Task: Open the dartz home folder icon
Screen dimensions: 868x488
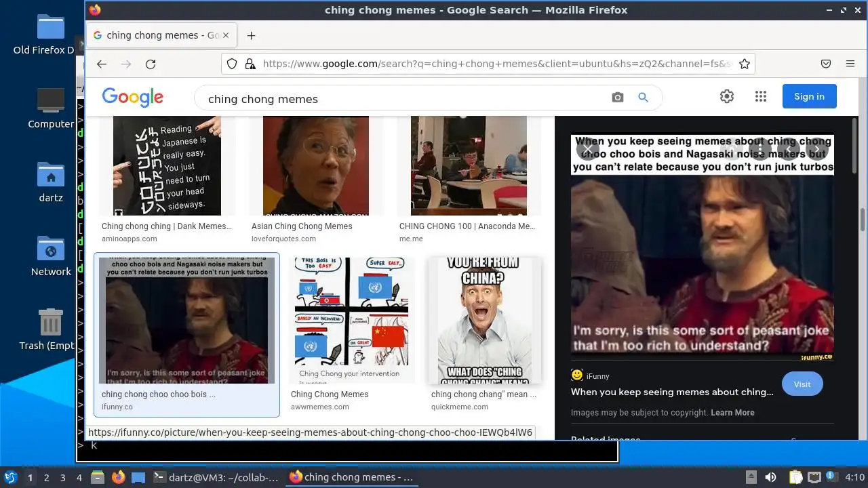Action: point(50,182)
